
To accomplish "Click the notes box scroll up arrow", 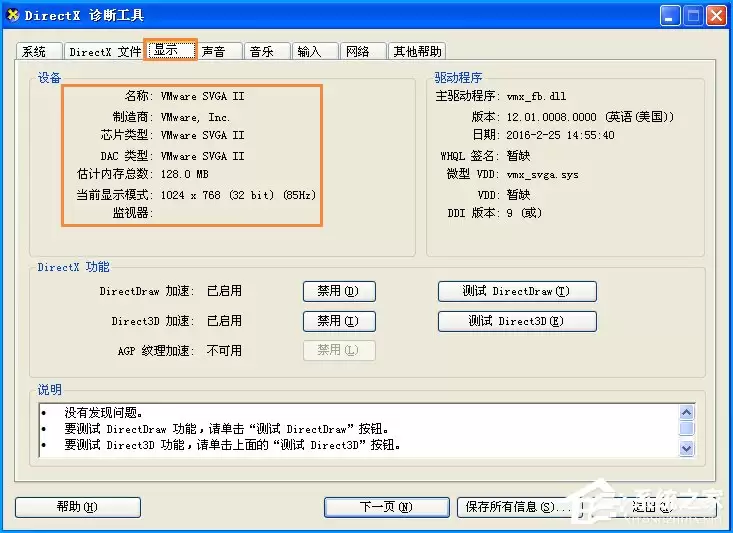I will [686, 412].
